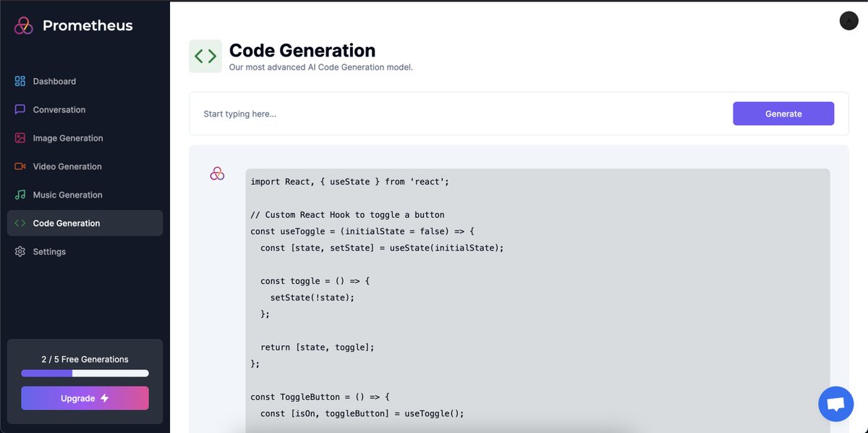868x433 pixels.
Task: Click the Generate button
Action: (783, 114)
